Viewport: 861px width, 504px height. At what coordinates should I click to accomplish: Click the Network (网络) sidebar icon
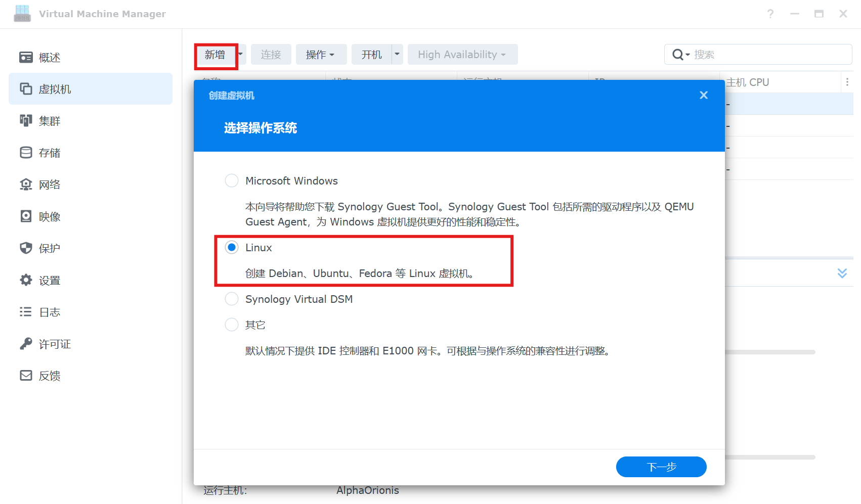click(26, 185)
